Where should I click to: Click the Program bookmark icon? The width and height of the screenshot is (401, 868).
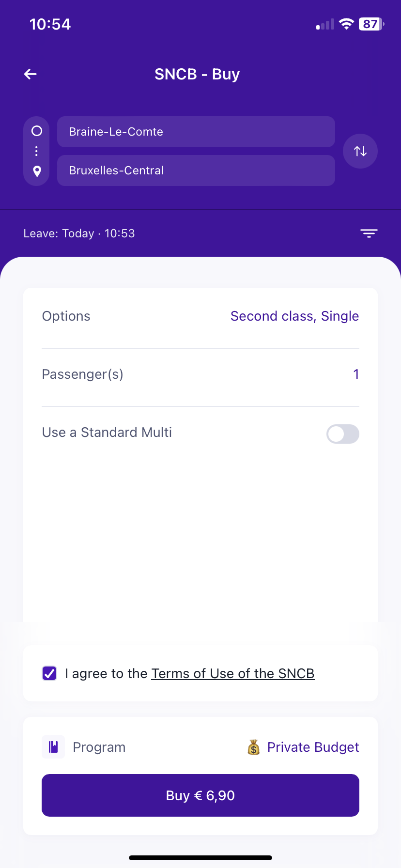click(x=53, y=746)
